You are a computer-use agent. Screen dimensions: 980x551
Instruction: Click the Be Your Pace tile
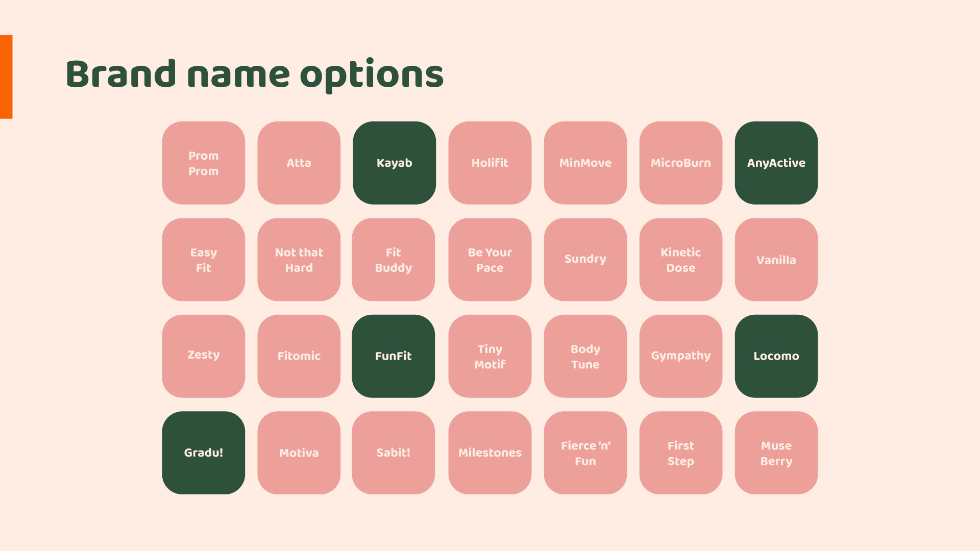489,260
